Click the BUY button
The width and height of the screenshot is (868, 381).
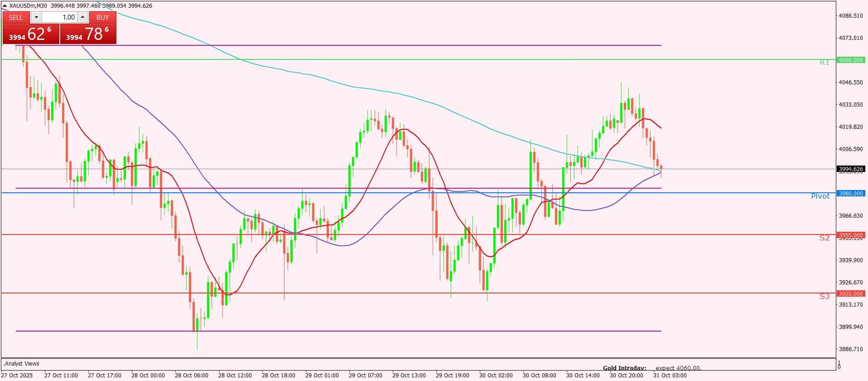click(x=103, y=17)
